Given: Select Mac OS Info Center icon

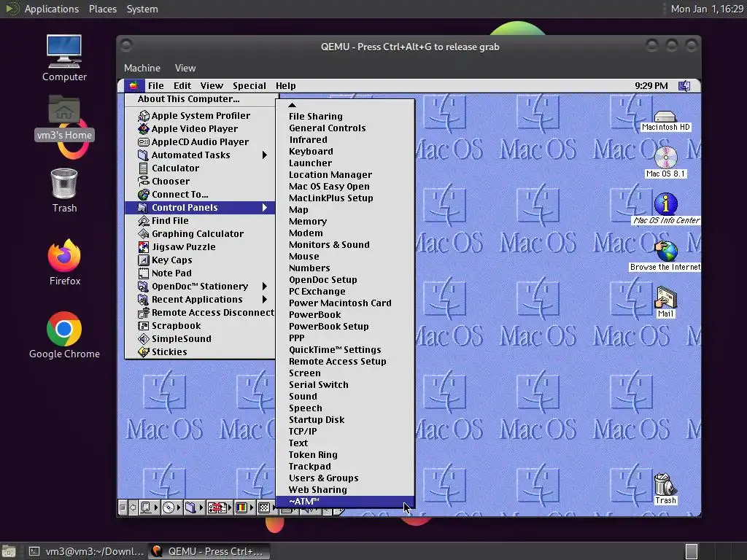Looking at the screenshot, I should click(666, 209).
